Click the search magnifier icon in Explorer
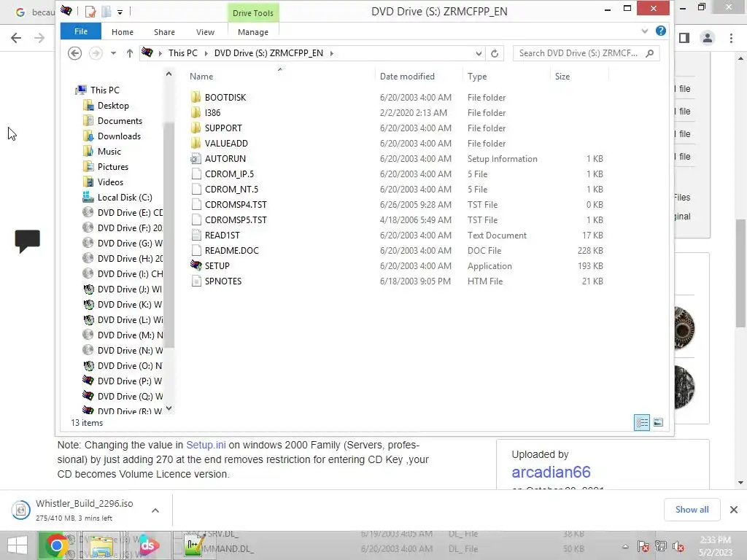 click(650, 53)
